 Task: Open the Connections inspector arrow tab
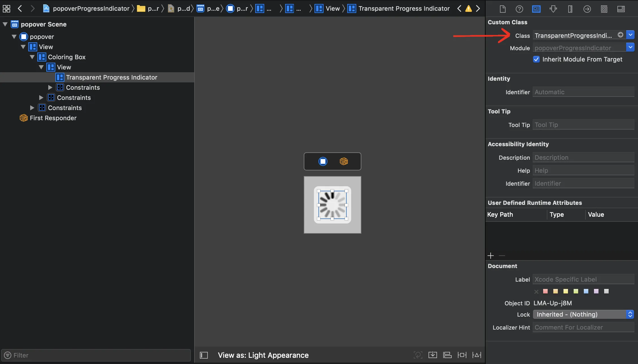pyautogui.click(x=587, y=9)
